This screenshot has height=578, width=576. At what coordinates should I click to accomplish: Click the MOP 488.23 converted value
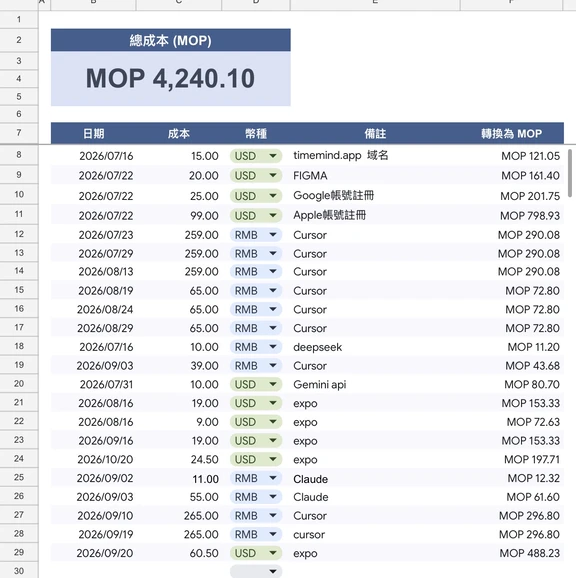(530, 553)
